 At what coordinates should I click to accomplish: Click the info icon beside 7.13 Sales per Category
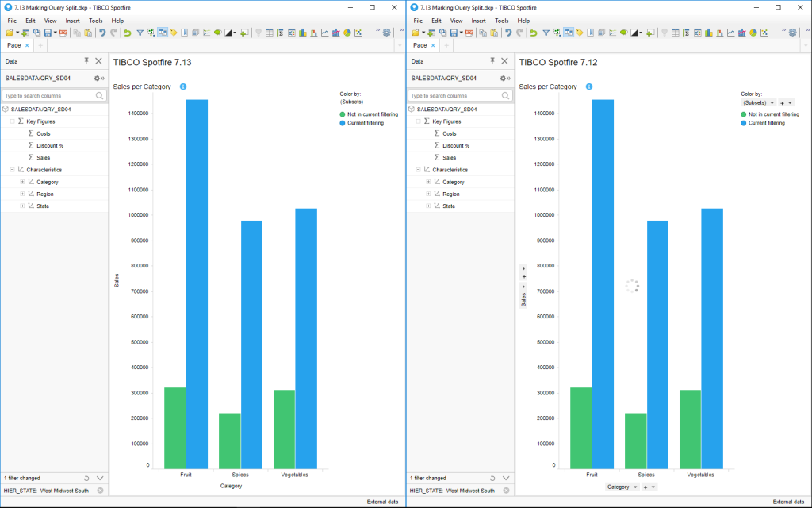183,87
